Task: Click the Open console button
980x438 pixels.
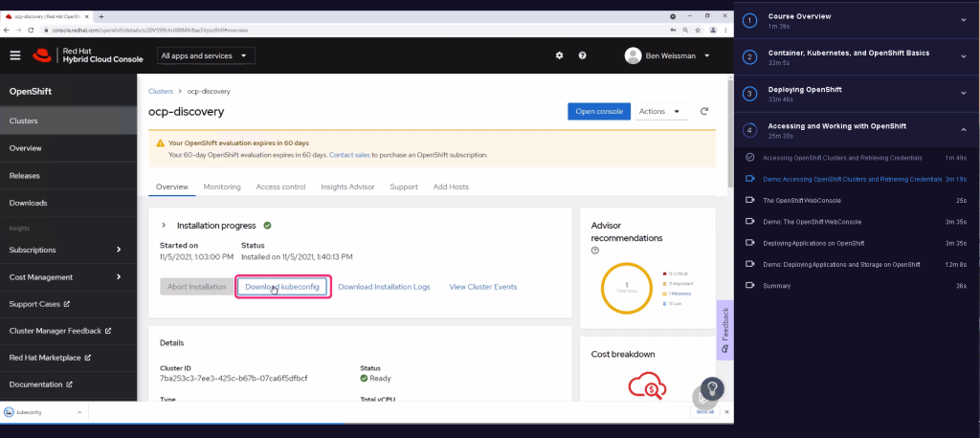Action: point(599,111)
